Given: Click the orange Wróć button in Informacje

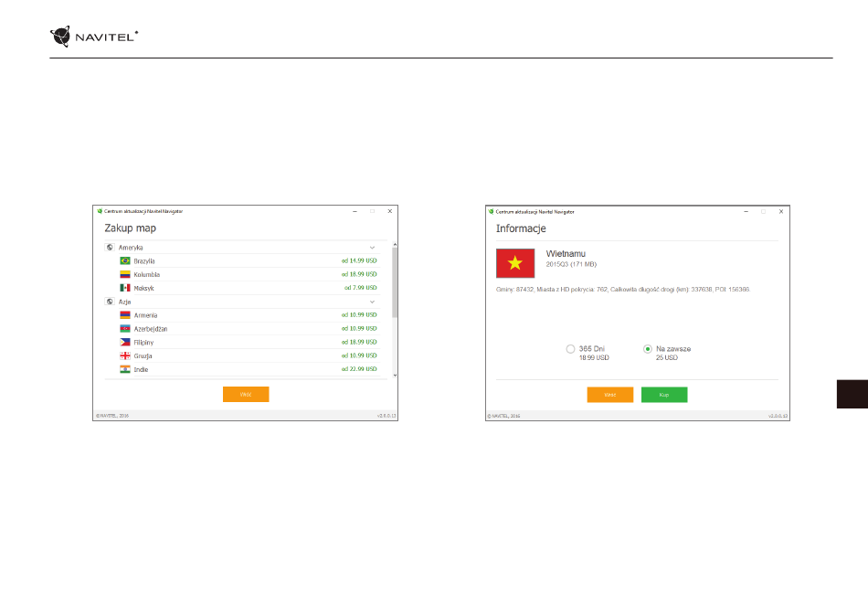Looking at the screenshot, I should [x=610, y=395].
